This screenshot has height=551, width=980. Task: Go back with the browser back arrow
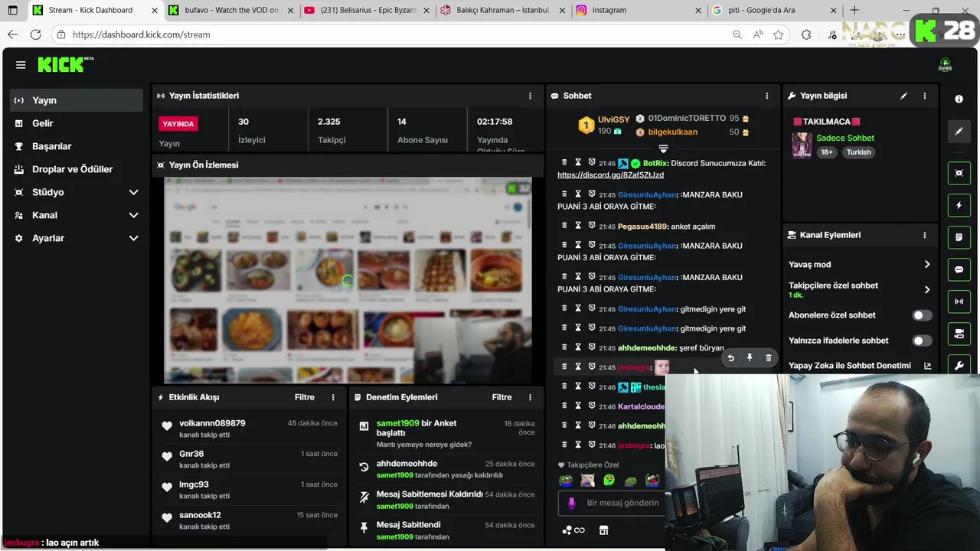(12, 34)
